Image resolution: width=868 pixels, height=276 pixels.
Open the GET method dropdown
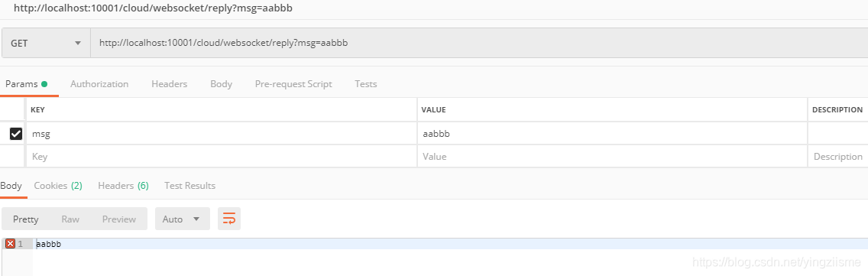(x=46, y=43)
